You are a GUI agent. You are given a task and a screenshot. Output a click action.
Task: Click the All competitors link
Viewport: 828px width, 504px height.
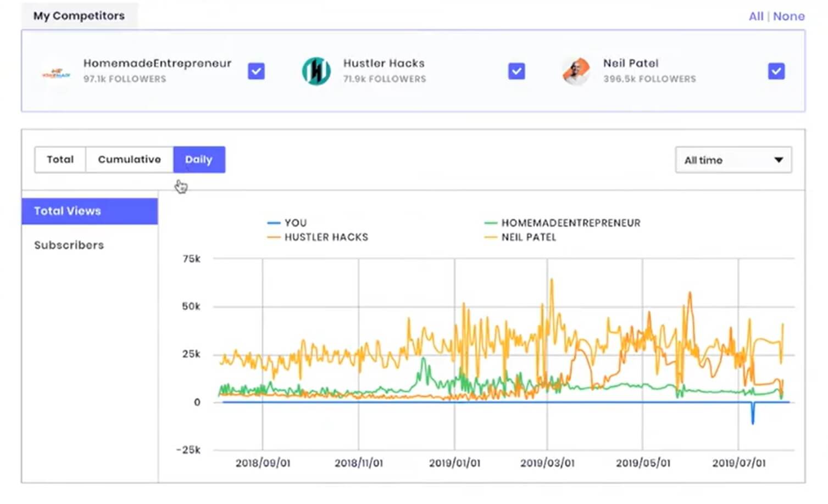coord(756,16)
